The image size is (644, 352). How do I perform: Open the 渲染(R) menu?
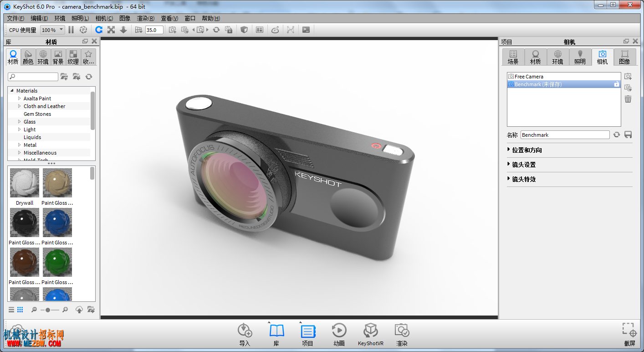click(145, 18)
